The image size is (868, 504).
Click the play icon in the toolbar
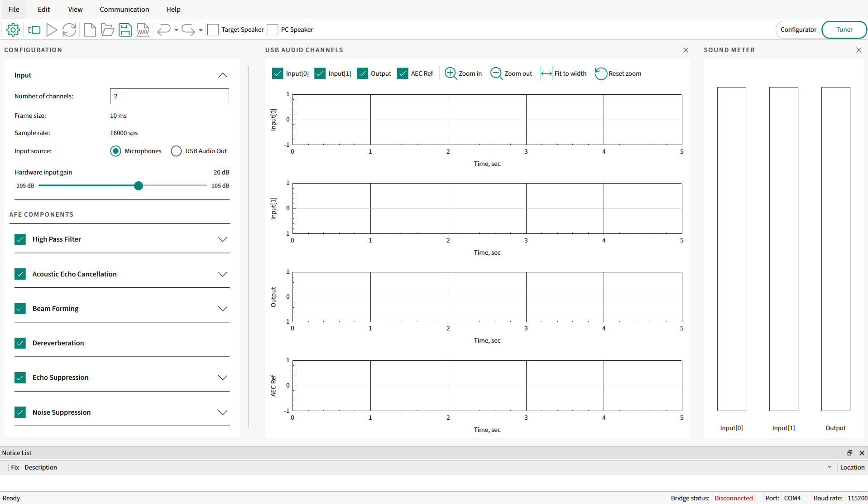click(x=52, y=30)
